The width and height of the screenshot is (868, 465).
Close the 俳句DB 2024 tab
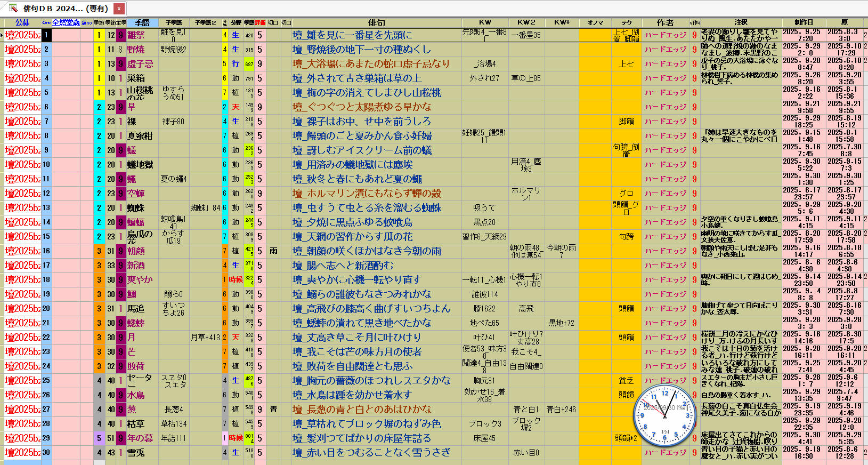(119, 9)
